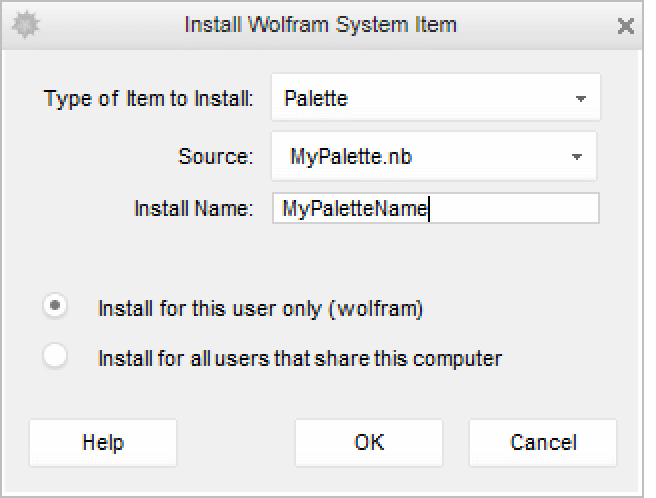Expand the Source dropdown arrow

(x=577, y=157)
